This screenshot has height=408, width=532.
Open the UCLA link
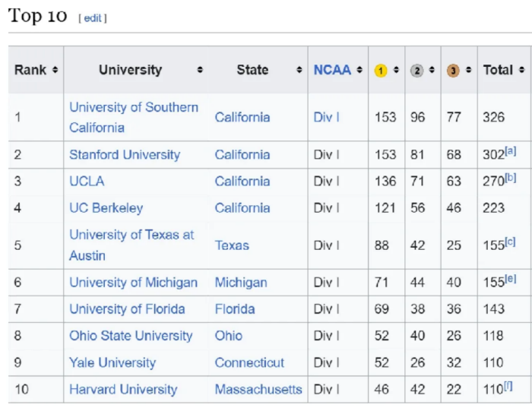tap(87, 181)
